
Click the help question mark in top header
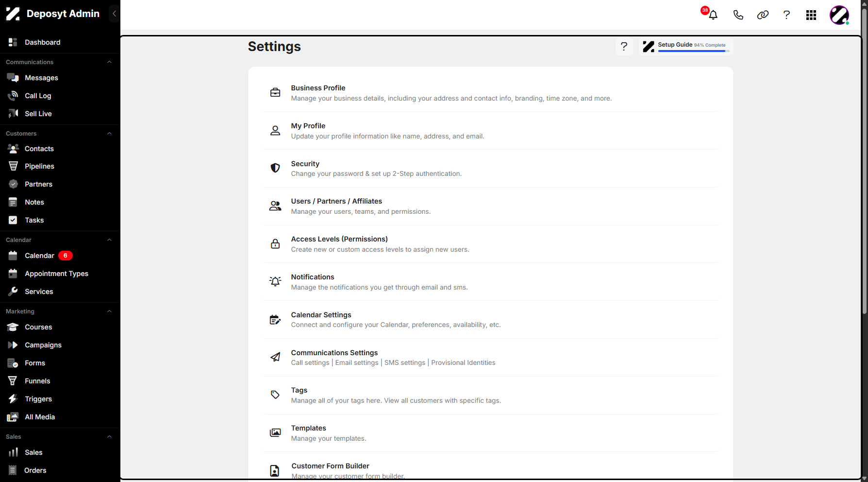pyautogui.click(x=786, y=15)
